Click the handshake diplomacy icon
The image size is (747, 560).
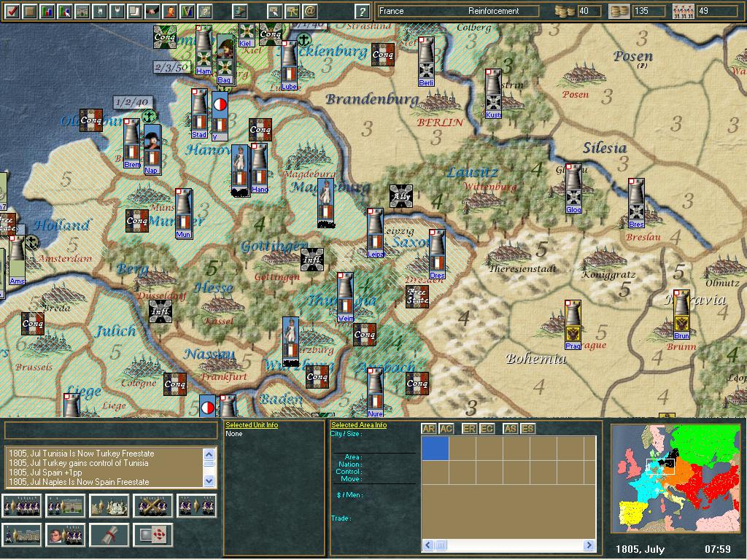click(152, 11)
